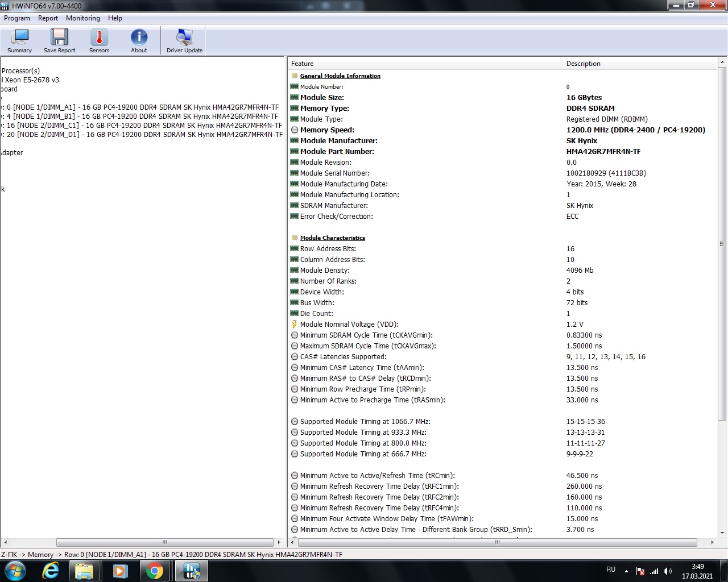
Task: Click the clock icon beside Memory Speed
Action: [295, 130]
